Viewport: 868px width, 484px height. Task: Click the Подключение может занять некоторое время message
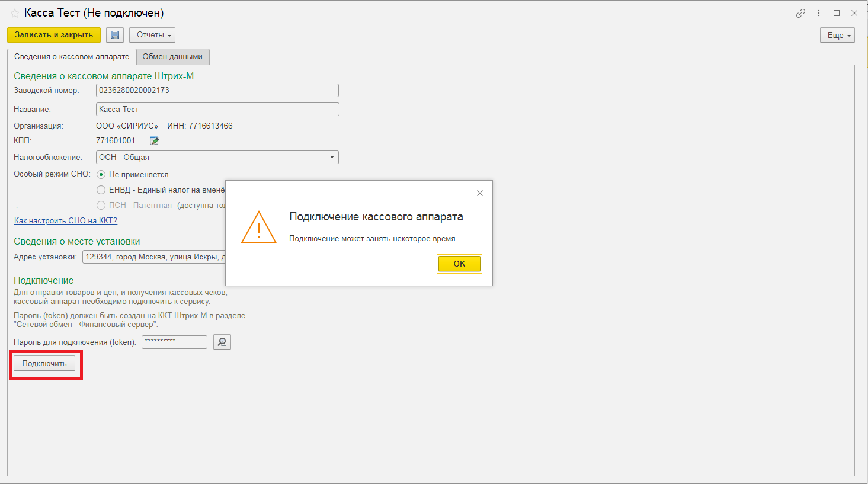373,238
